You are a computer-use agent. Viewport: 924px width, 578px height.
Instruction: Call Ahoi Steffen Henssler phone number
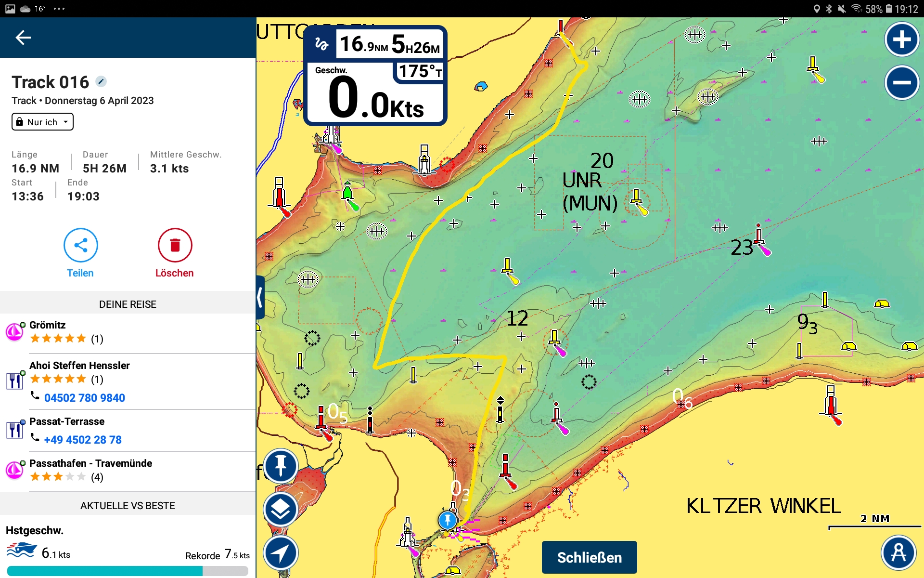click(x=84, y=398)
